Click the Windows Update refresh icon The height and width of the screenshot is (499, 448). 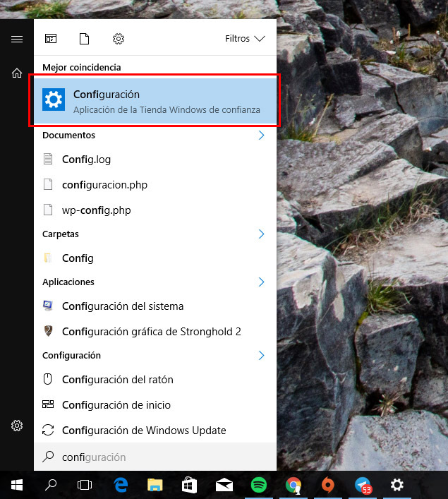coord(48,430)
